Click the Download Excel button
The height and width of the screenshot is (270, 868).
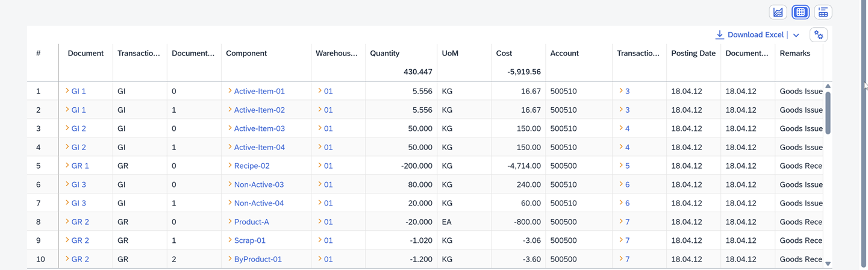749,35
